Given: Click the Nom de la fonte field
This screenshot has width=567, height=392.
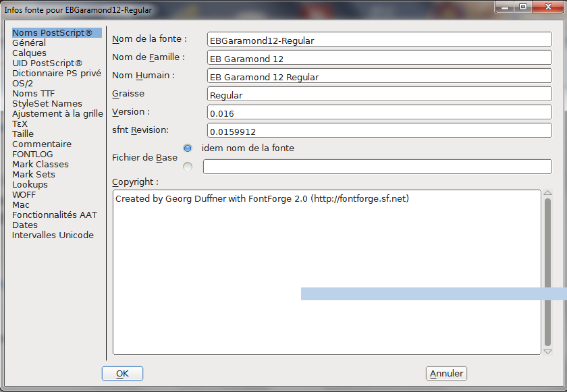Looking at the screenshot, I should point(379,40).
